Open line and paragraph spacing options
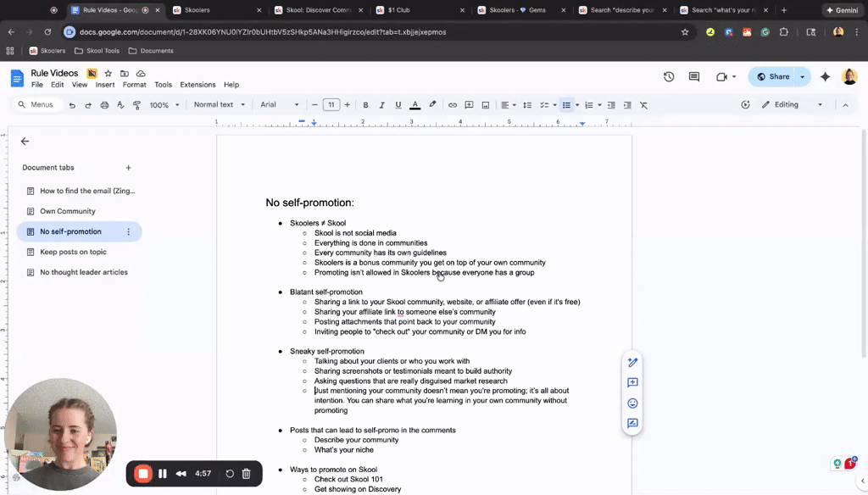The height and width of the screenshot is (495, 868). pos(527,104)
